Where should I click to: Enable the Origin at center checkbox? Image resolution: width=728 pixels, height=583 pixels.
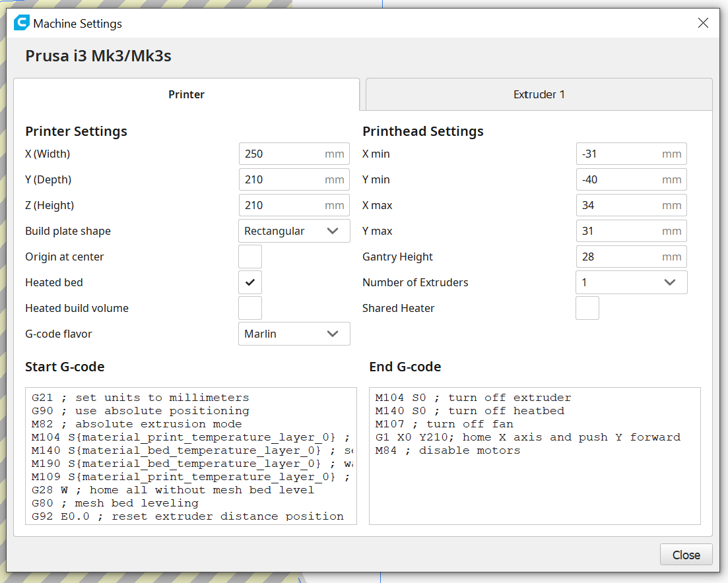[250, 257]
